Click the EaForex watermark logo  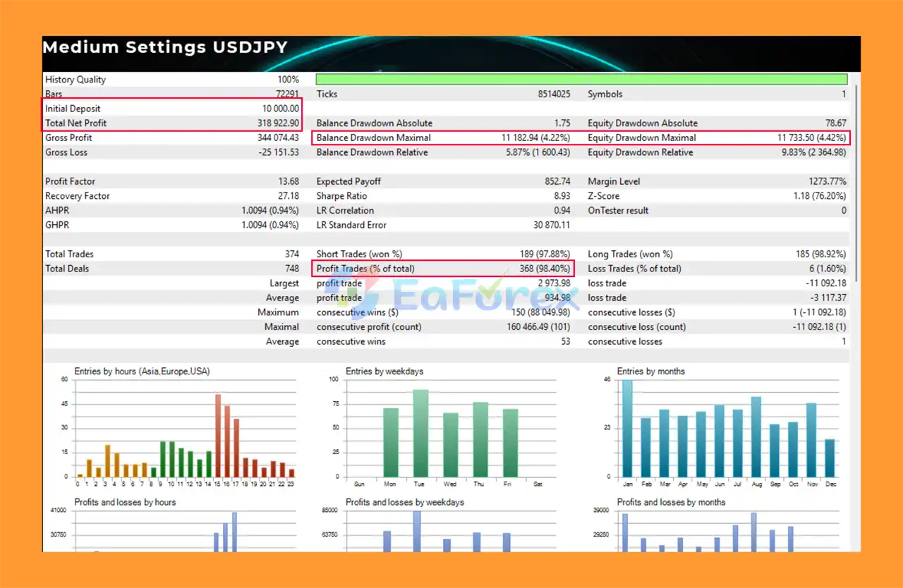451,290
